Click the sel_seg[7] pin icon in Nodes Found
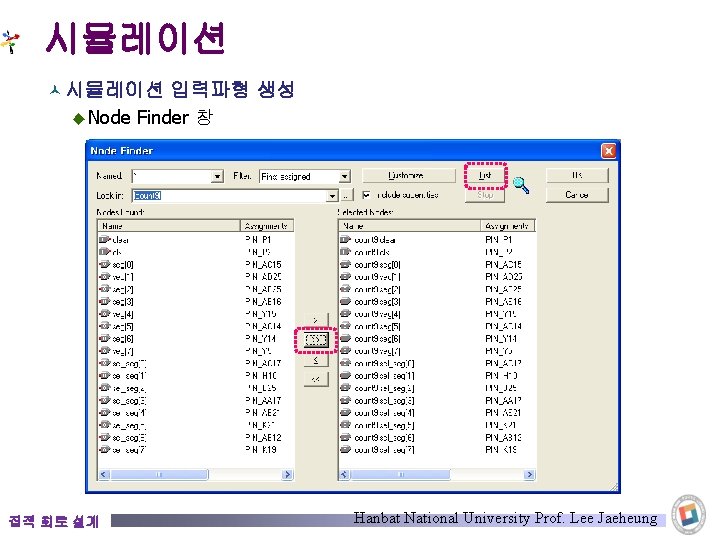Screen dimensions: 720x540 pyautogui.click(x=105, y=450)
